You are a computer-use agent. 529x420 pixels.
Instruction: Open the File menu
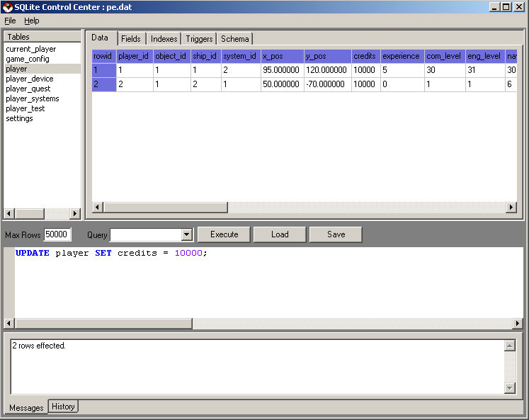pos(10,21)
